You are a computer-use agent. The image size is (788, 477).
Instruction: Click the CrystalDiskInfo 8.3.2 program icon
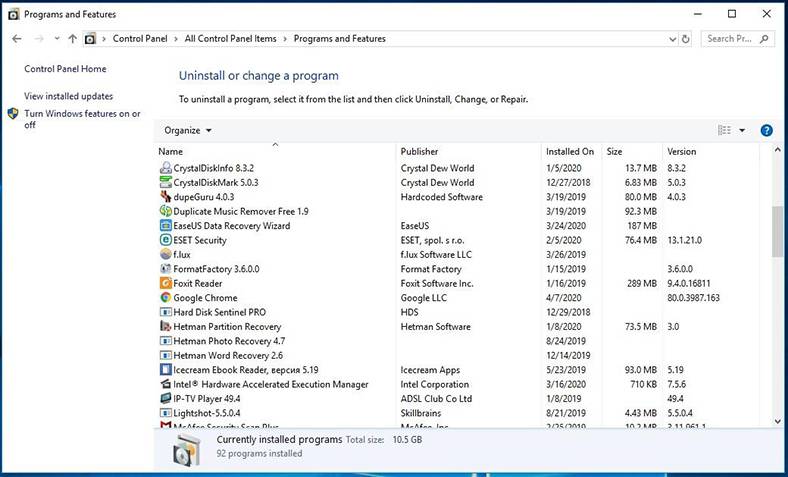pos(165,168)
